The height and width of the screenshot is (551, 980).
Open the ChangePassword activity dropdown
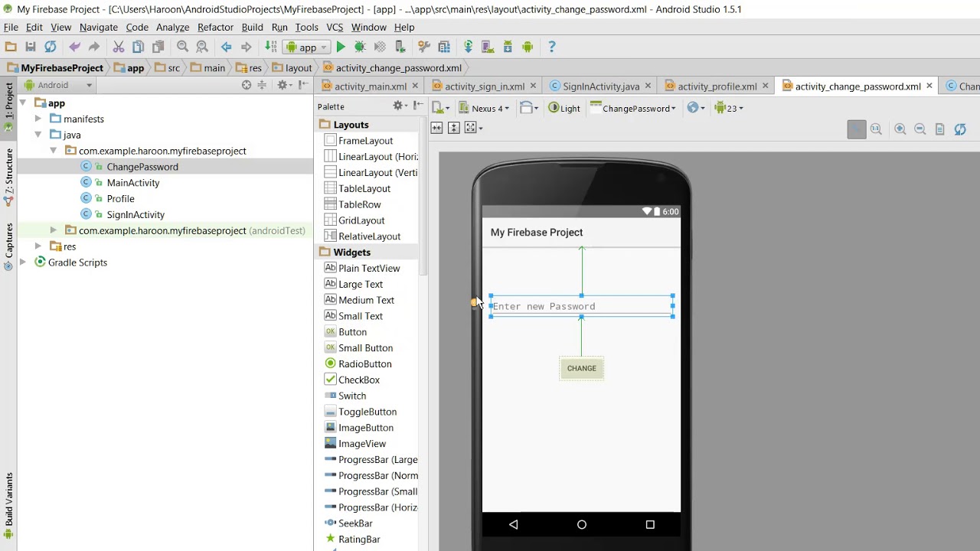tap(633, 108)
